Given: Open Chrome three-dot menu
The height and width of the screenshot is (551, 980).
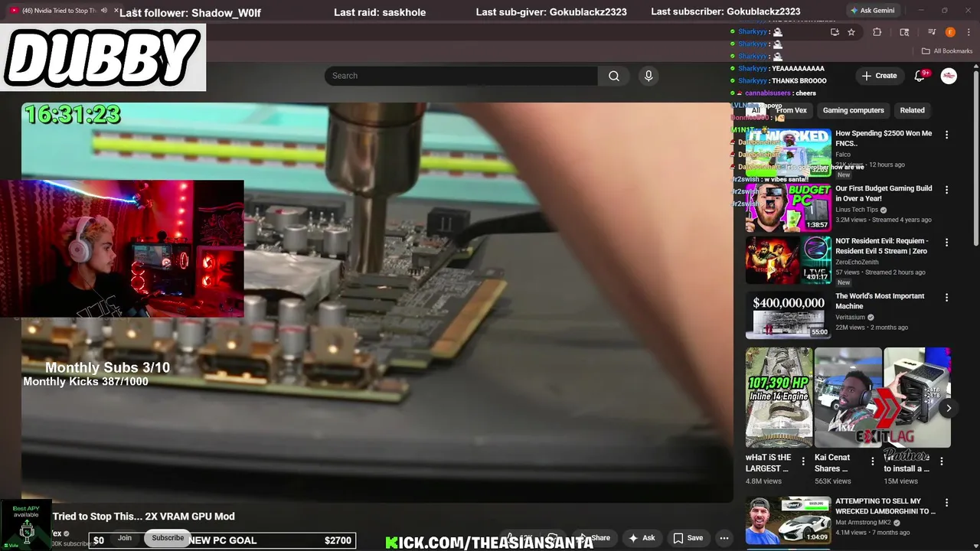Looking at the screenshot, I should tap(969, 32).
